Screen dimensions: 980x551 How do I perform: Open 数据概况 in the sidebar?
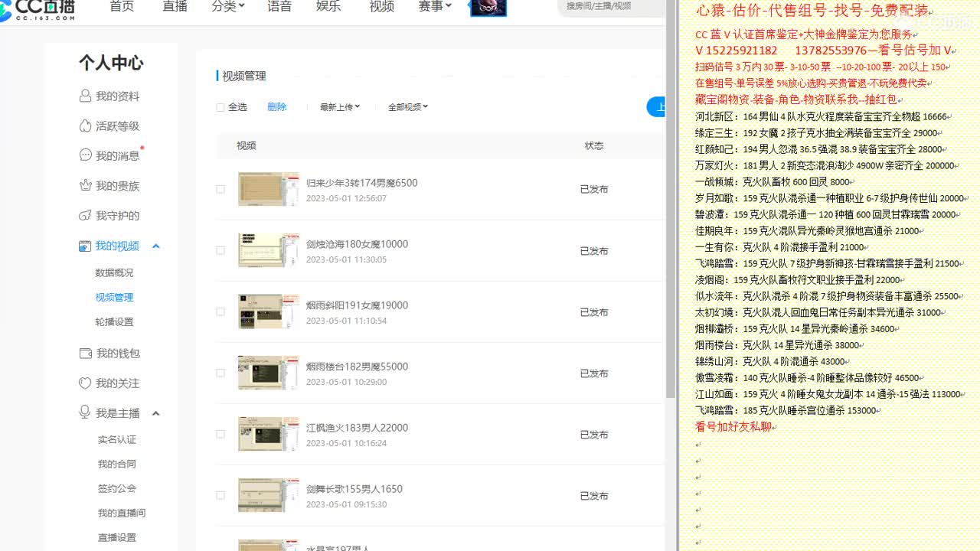tap(114, 272)
